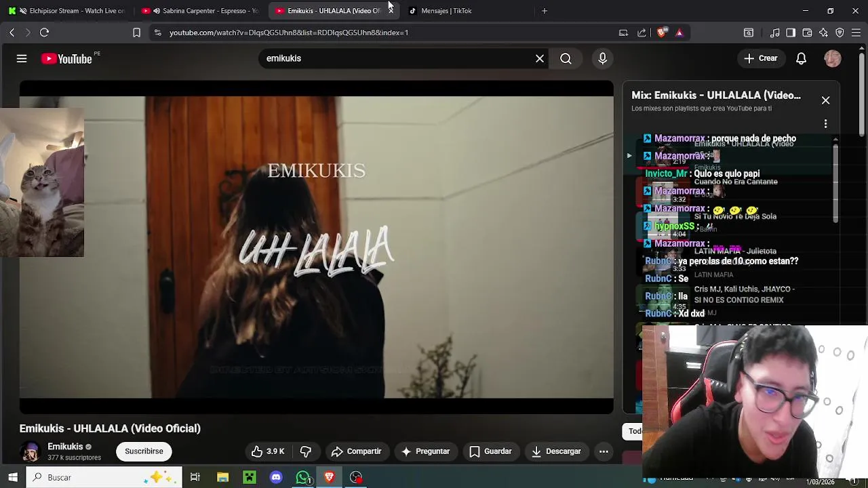Open the Brave Shields lion icon
868x488 pixels.
(662, 33)
